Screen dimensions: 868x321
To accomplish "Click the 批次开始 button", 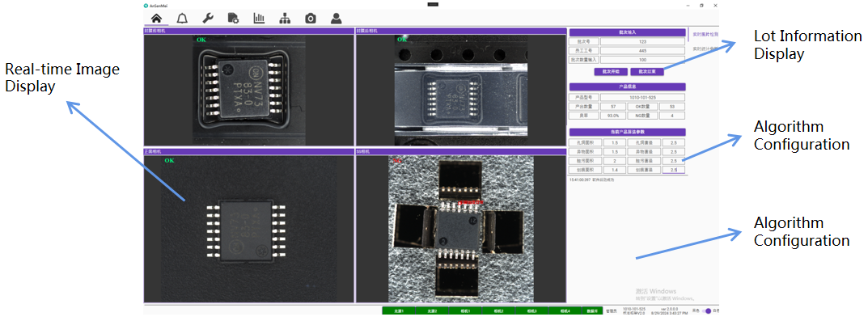I will pyautogui.click(x=611, y=71).
